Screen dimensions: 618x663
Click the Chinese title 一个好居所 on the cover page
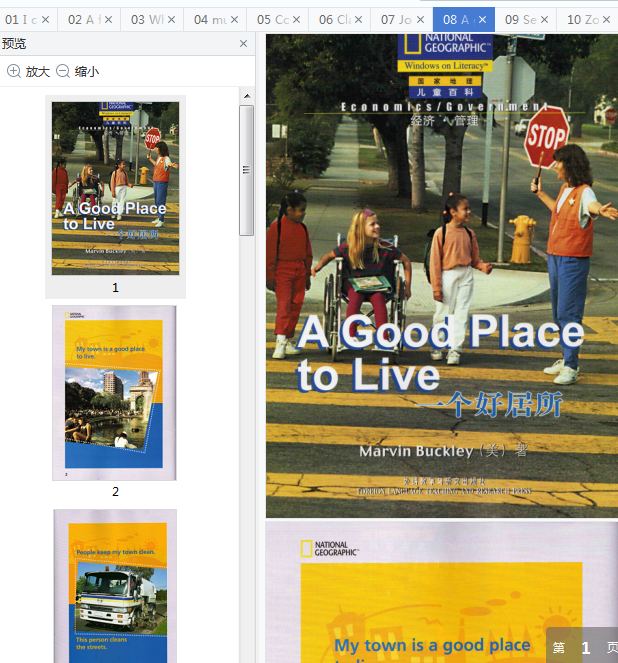pyautogui.click(x=489, y=405)
